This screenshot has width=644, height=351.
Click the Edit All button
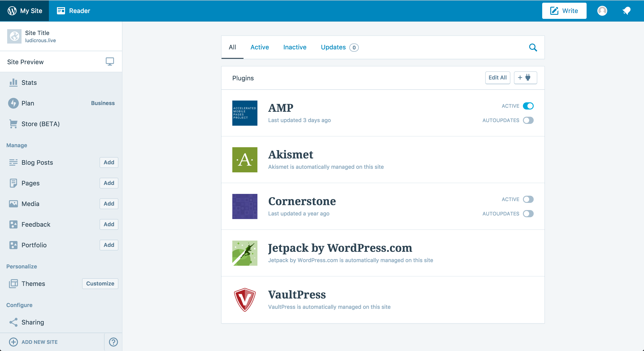[x=498, y=78]
